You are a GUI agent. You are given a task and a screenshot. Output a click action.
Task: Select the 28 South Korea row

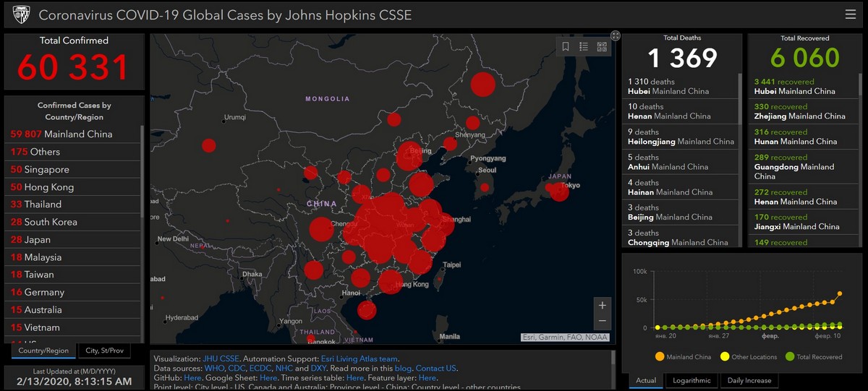tap(72, 222)
